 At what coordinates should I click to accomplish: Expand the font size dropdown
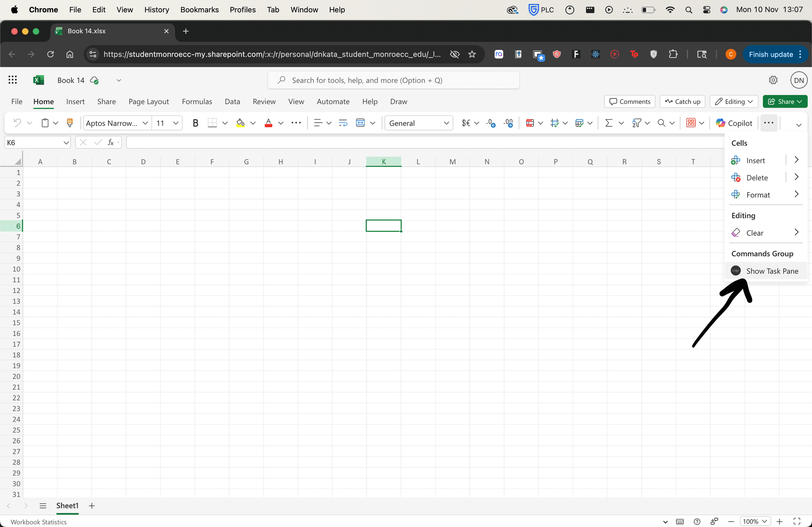tap(175, 123)
